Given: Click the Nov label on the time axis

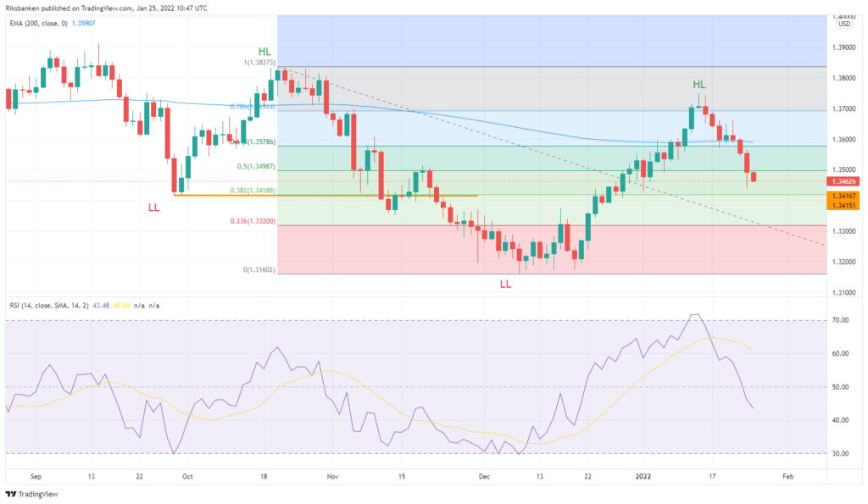Looking at the screenshot, I should click(x=332, y=476).
